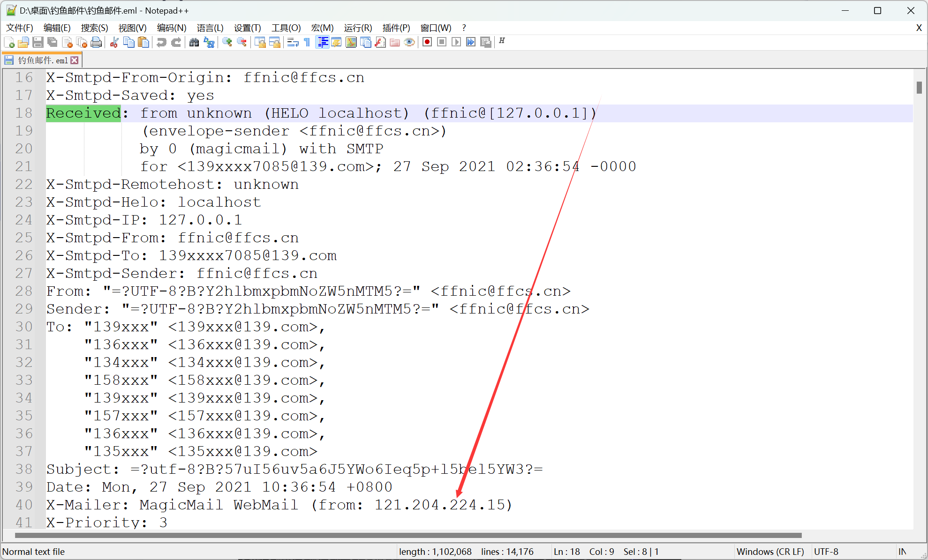Open the 编码(N) encoding menu
Image resolution: width=928 pixels, height=560 pixels.
(172, 28)
